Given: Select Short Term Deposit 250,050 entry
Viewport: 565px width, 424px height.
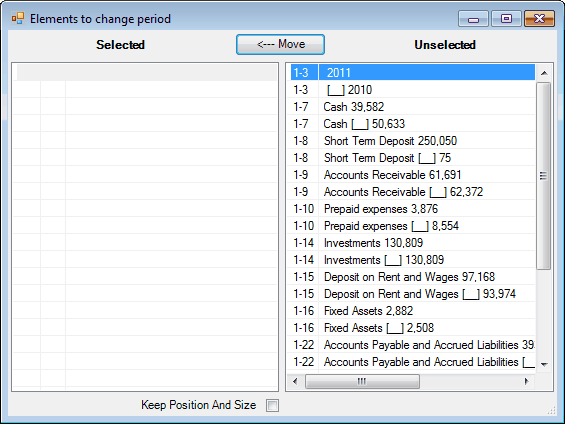Looking at the screenshot, I should click(x=413, y=140).
